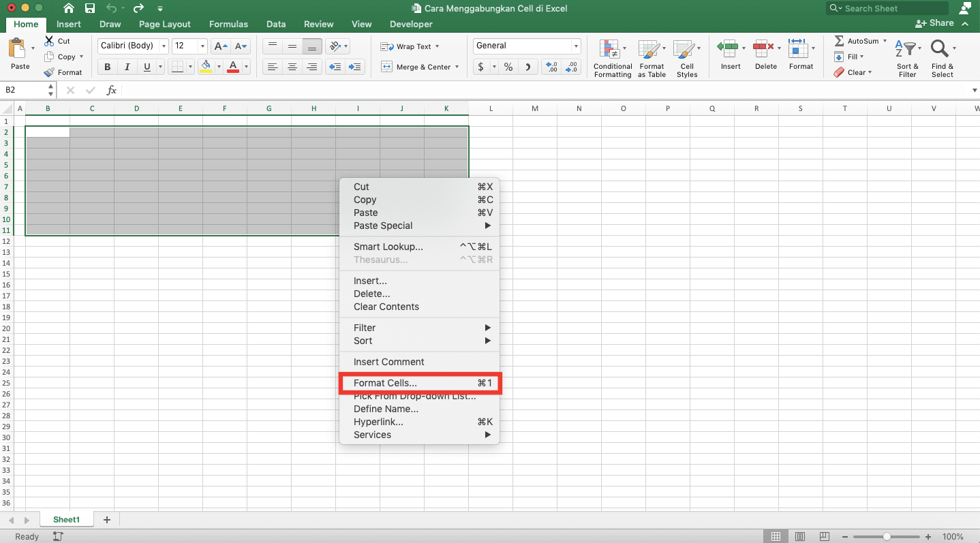This screenshot has height=543, width=980.
Task: Click the Share button
Action: coord(934,23)
